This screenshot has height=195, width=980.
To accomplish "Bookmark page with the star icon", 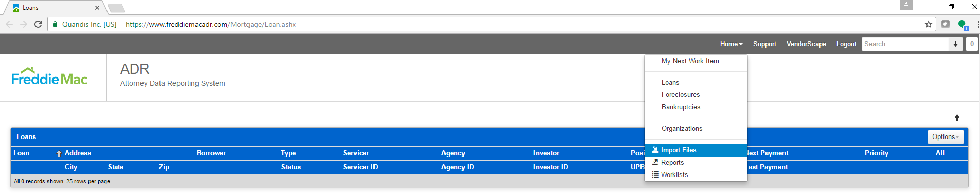I will (928, 24).
